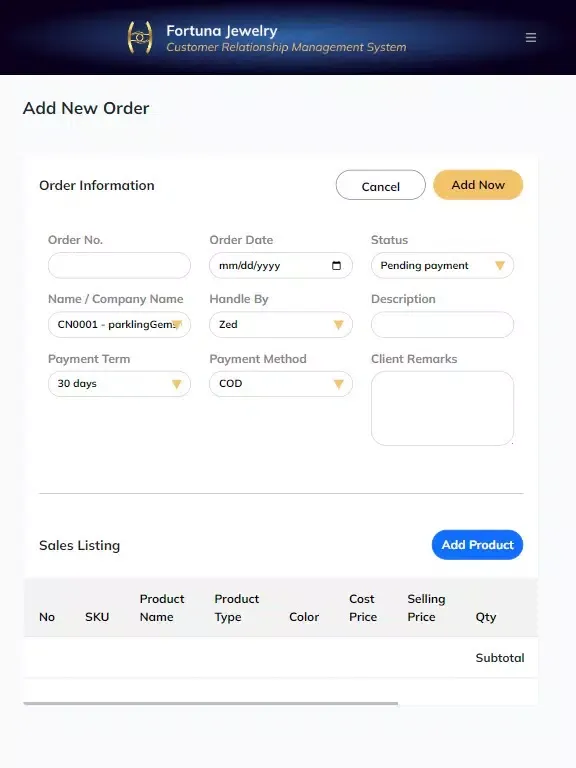The width and height of the screenshot is (576, 768).
Task: Click the Cancel button
Action: tap(381, 185)
